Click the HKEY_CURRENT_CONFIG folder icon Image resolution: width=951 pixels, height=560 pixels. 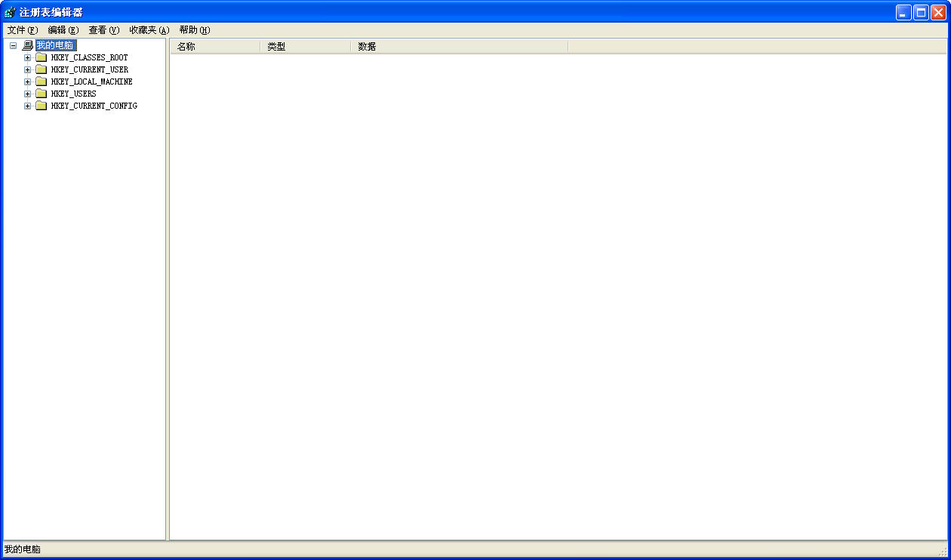(x=42, y=106)
